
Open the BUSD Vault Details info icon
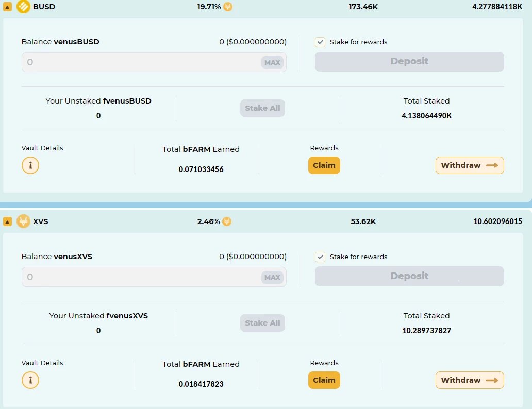click(30, 165)
